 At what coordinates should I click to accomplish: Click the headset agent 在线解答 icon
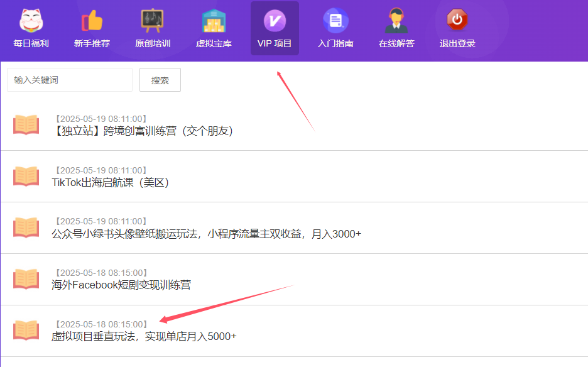point(396,20)
